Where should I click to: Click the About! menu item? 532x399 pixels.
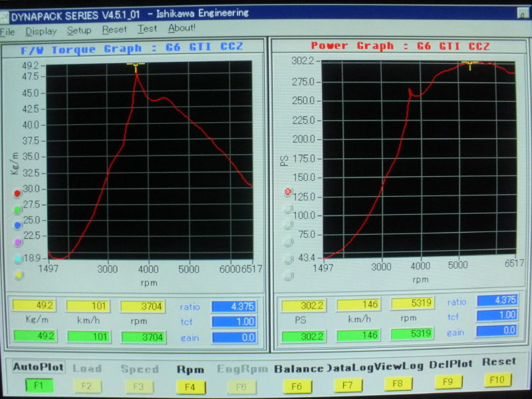pyautogui.click(x=182, y=28)
